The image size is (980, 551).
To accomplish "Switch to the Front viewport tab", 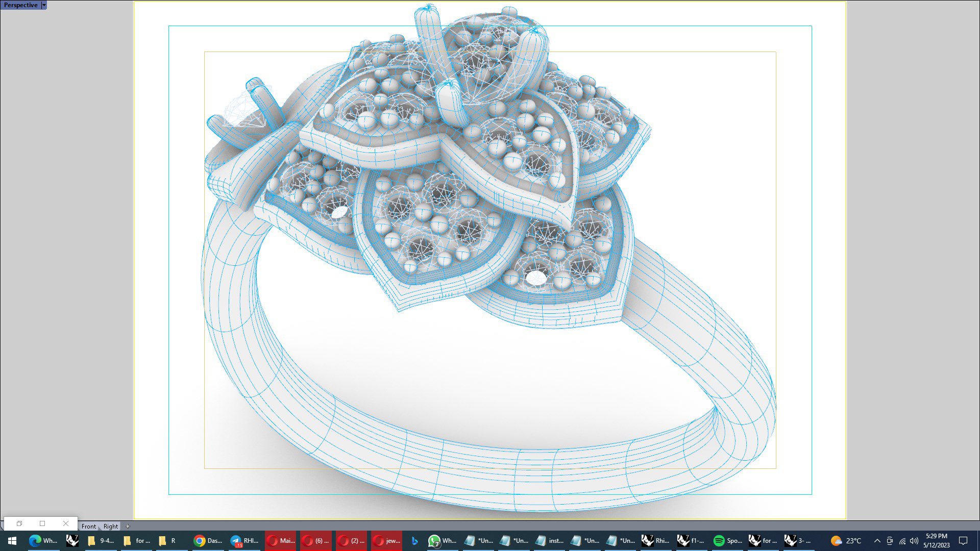I will pyautogui.click(x=88, y=526).
